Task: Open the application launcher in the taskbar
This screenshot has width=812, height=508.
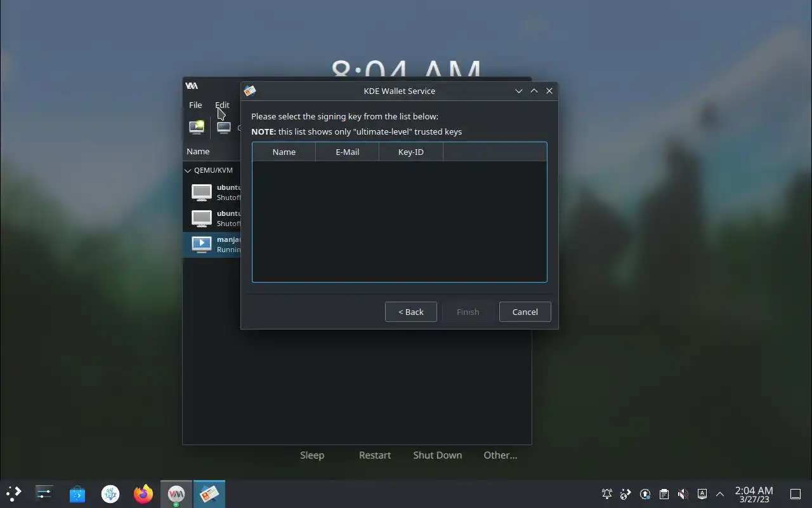Action: pyautogui.click(x=13, y=493)
